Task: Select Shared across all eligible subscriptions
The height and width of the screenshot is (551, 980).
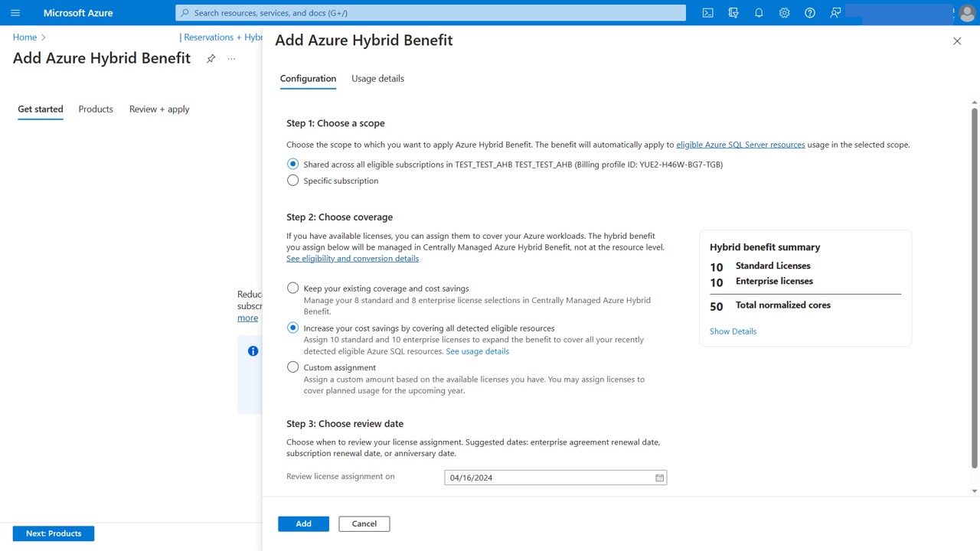Action: [x=292, y=164]
